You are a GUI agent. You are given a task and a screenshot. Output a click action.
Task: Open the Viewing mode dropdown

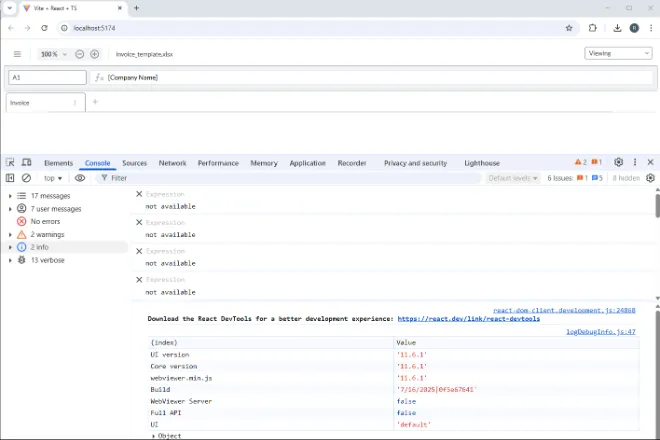point(618,54)
